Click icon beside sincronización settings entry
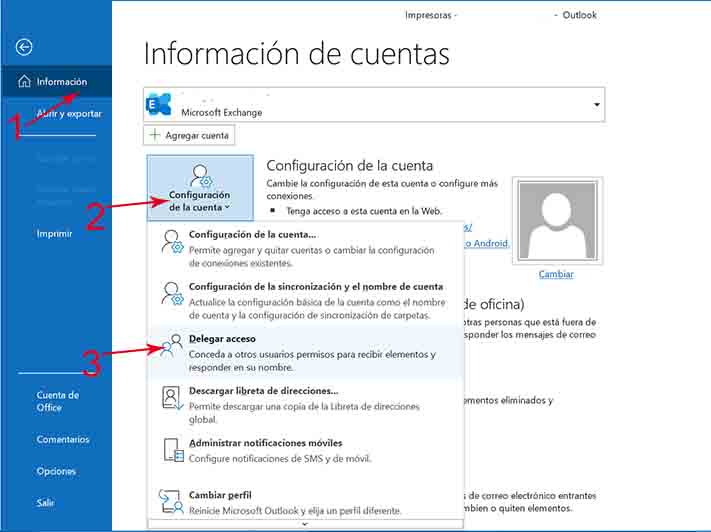 tap(172, 293)
